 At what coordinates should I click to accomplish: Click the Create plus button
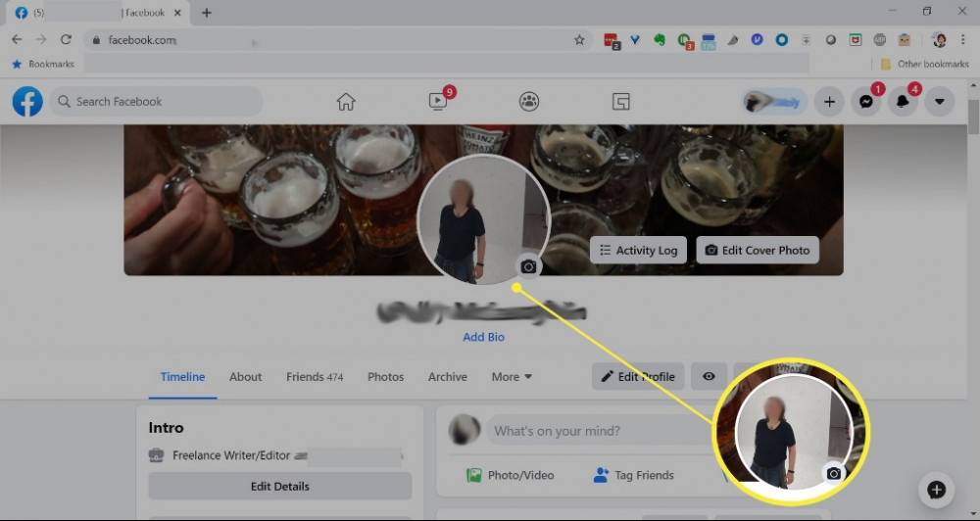pyautogui.click(x=829, y=102)
